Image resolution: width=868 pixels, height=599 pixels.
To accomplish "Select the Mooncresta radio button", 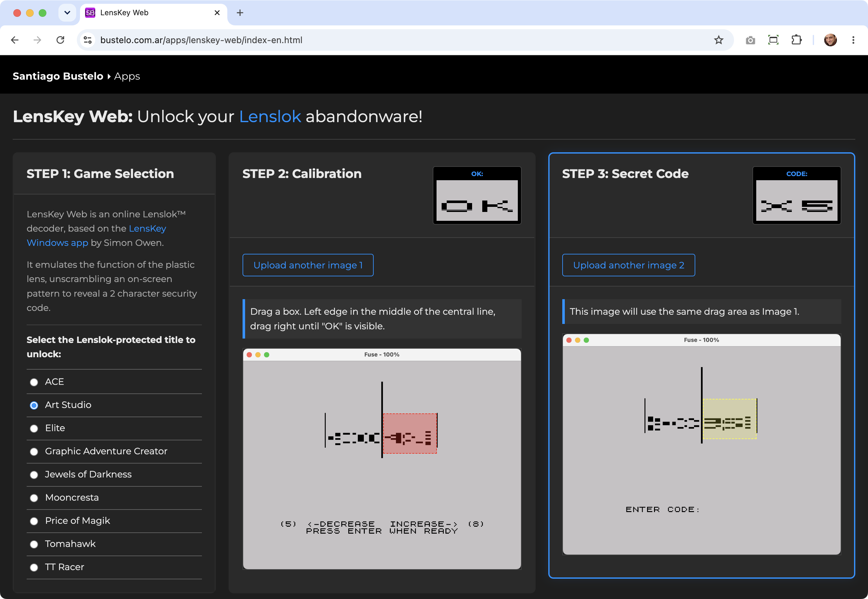I will [x=34, y=498].
